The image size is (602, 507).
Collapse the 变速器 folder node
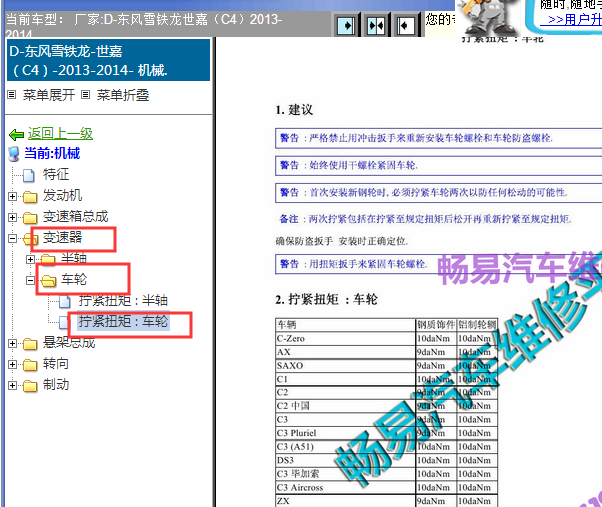point(12,239)
